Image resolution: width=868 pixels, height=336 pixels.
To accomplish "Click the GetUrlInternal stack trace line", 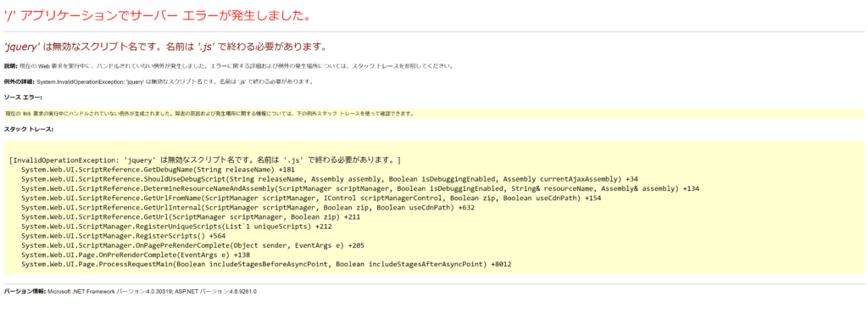I will coord(248,207).
